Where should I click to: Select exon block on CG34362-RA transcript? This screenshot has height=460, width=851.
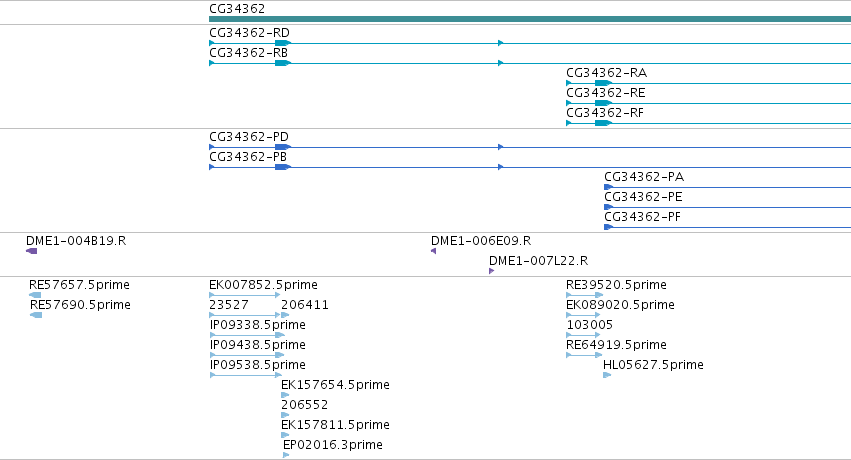[603, 83]
